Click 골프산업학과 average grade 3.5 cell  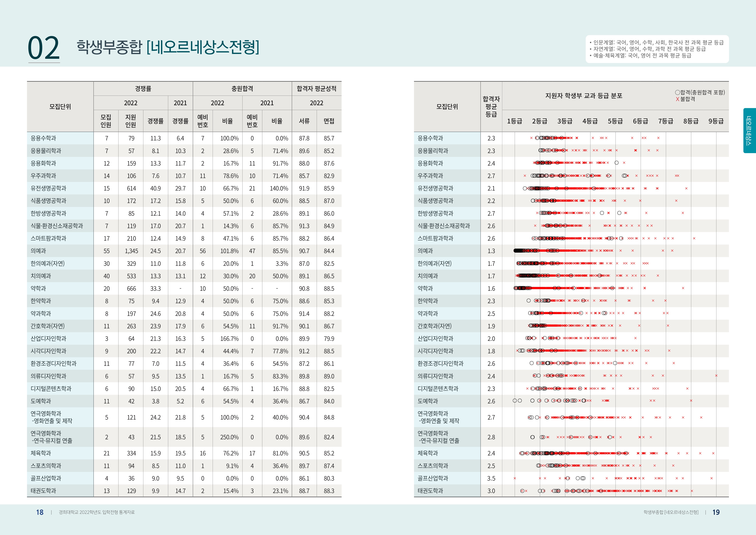(x=491, y=478)
